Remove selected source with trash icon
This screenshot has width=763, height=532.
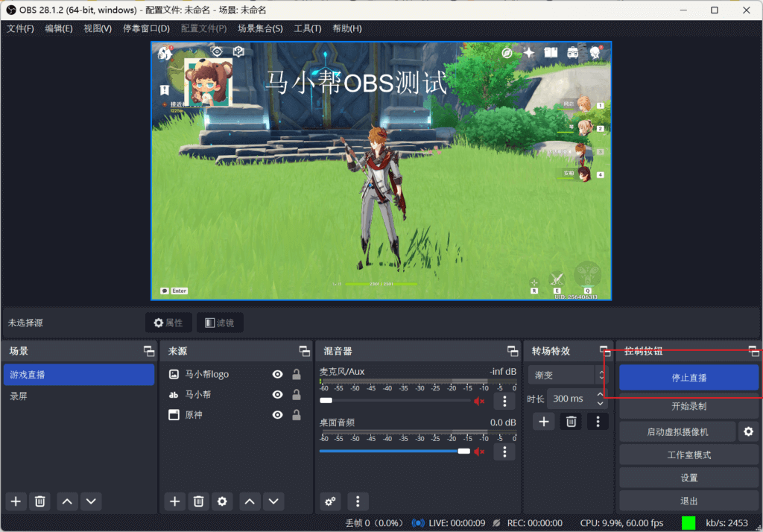click(198, 501)
